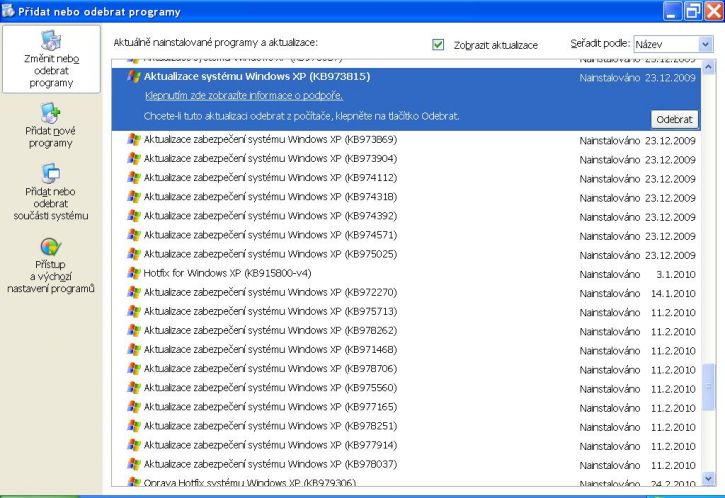Click icon beside KB971468 security update
Image resolution: width=725 pixels, height=498 pixels.
[134, 350]
